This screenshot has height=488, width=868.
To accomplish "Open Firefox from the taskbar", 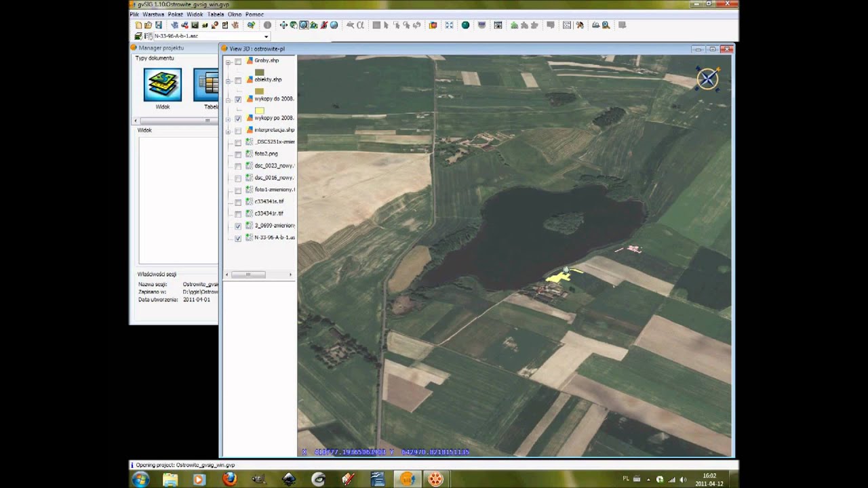I will pos(229,479).
